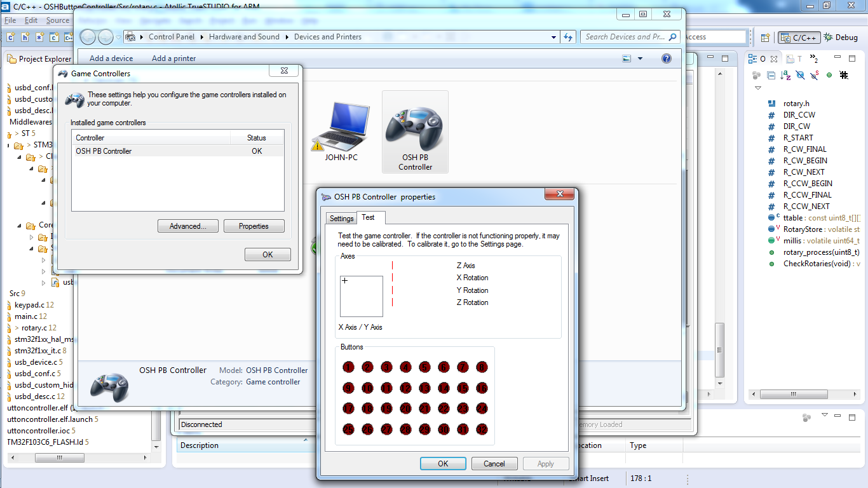Toggle alphabetical sort in Outline view
868x488 pixels.
pos(785,75)
